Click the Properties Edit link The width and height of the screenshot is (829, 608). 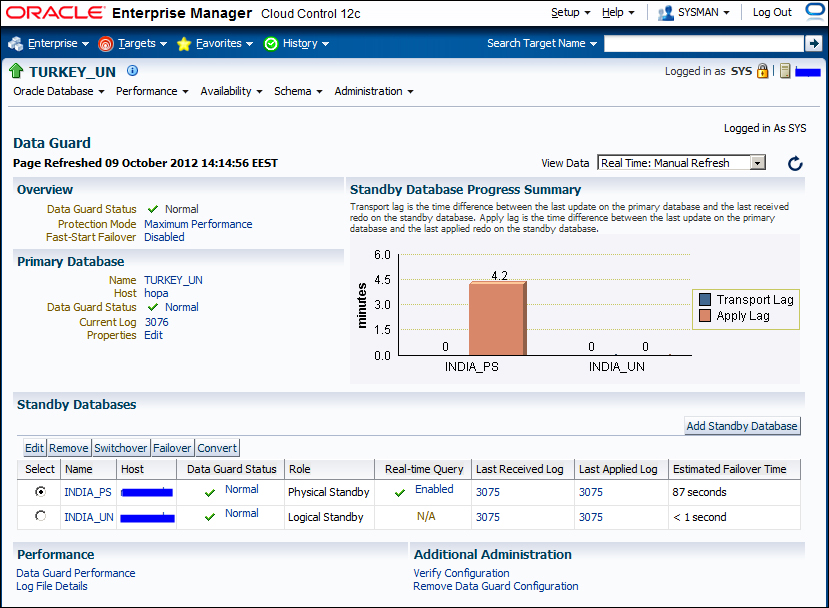pyautogui.click(x=153, y=335)
